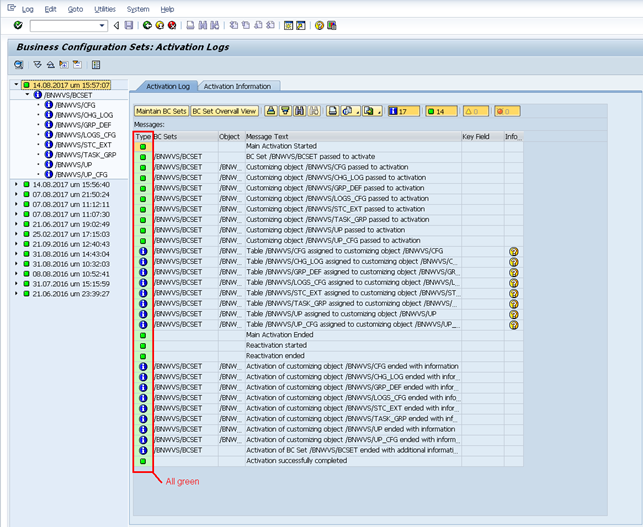Toggle the 14 green success messages filter
The height and width of the screenshot is (527, 643).
[x=440, y=111]
